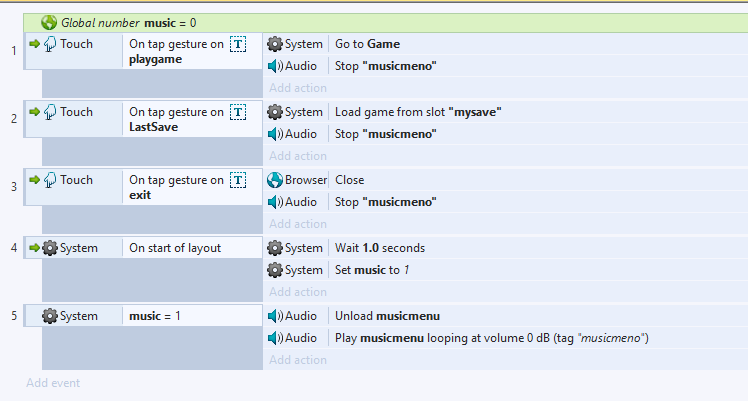Screen dimensions: 748x401
Task: Click event number 5 in margin
Action: pyautogui.click(x=14, y=316)
